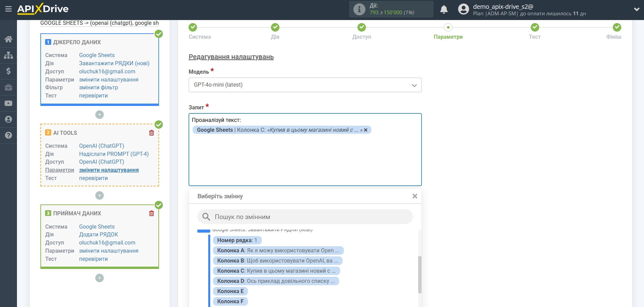644x307 pixels.
Task: Open the billing dollar icon
Action: [x=8, y=71]
